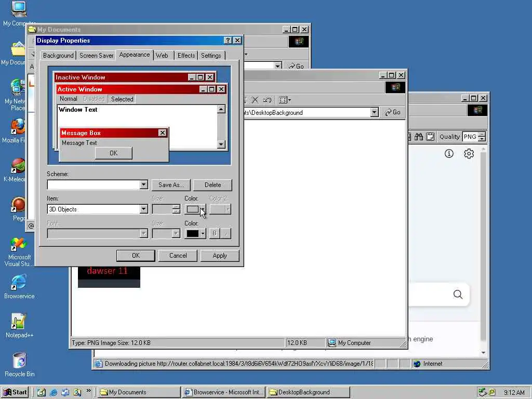The height and width of the screenshot is (399, 532).
Task: Click the preview window scrollbar down arrow
Action: point(221,144)
